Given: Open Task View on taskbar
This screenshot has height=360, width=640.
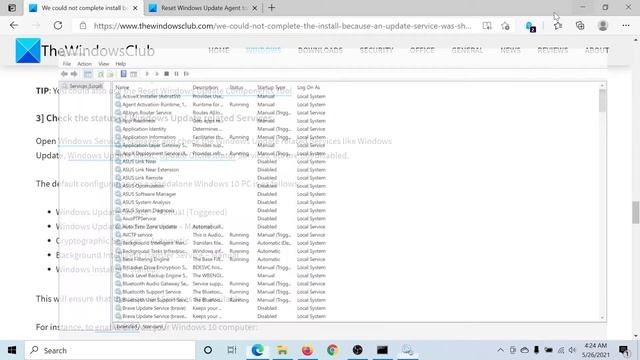Looking at the screenshot, I should (x=232, y=350).
